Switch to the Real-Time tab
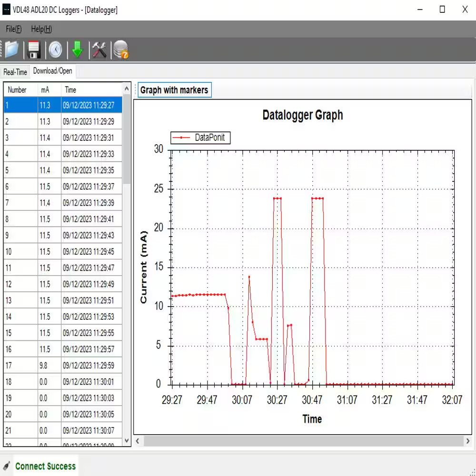 (15, 72)
